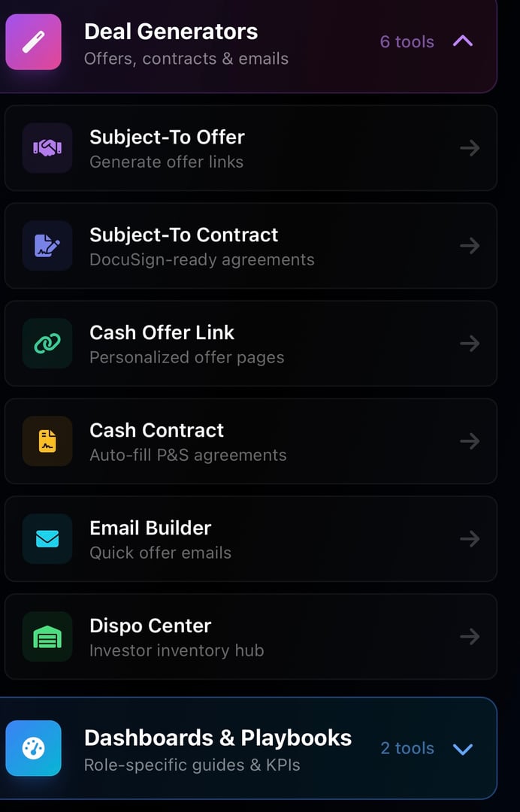This screenshot has height=812, width=520.
Task: Click the handshake icon for Subject-To Offer
Action: [x=47, y=148]
